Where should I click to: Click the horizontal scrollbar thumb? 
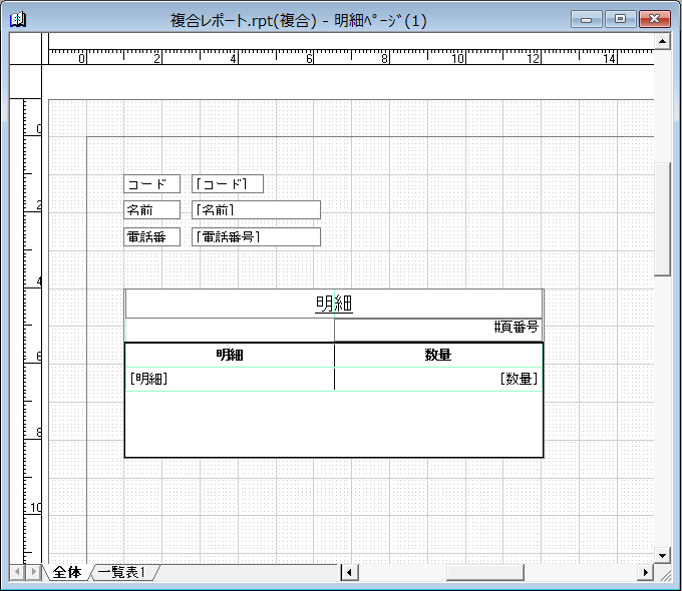point(485,572)
